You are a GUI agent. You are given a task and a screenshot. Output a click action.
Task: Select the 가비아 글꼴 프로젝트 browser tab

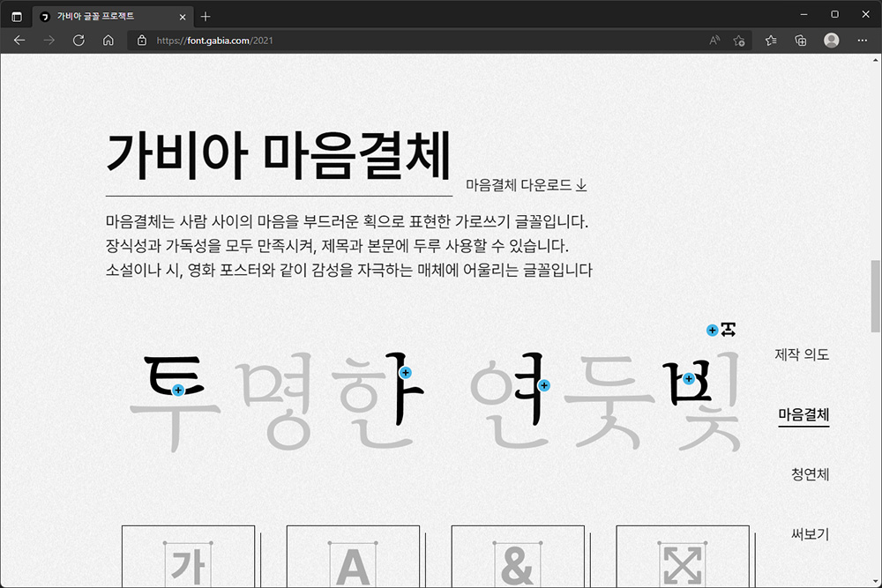pyautogui.click(x=113, y=16)
